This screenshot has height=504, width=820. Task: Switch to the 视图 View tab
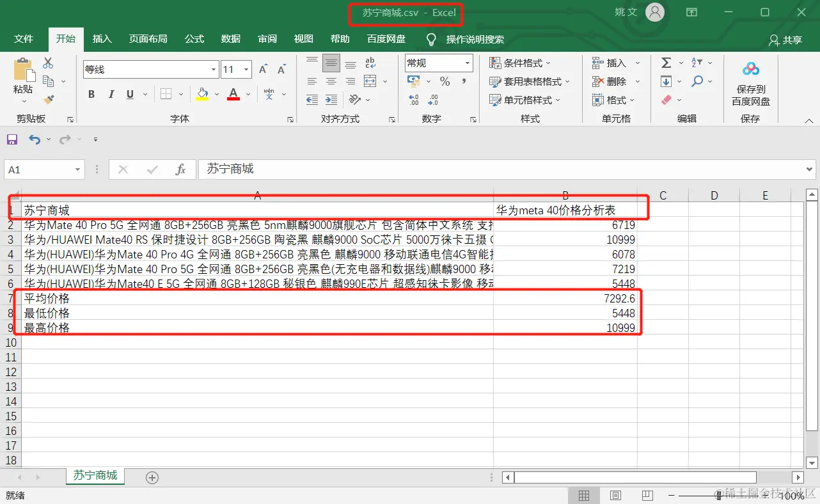304,39
